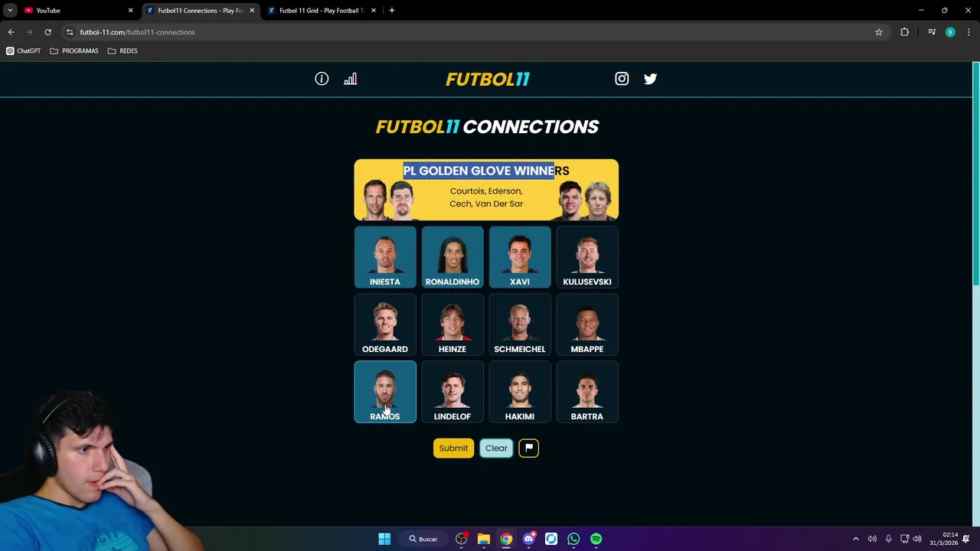Viewport: 980px width, 551px height.
Task: Open a new browser tab
Action: pyautogui.click(x=392, y=10)
